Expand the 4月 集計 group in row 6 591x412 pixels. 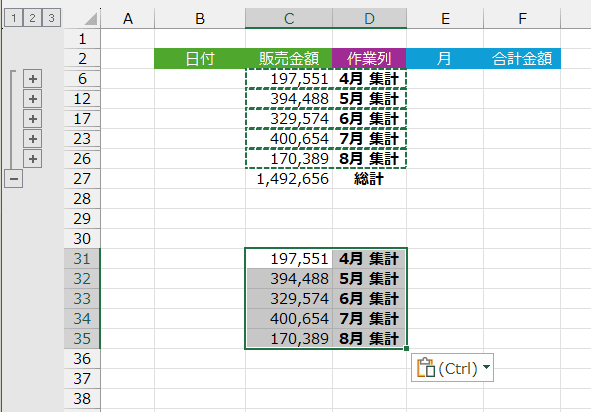click(33, 79)
